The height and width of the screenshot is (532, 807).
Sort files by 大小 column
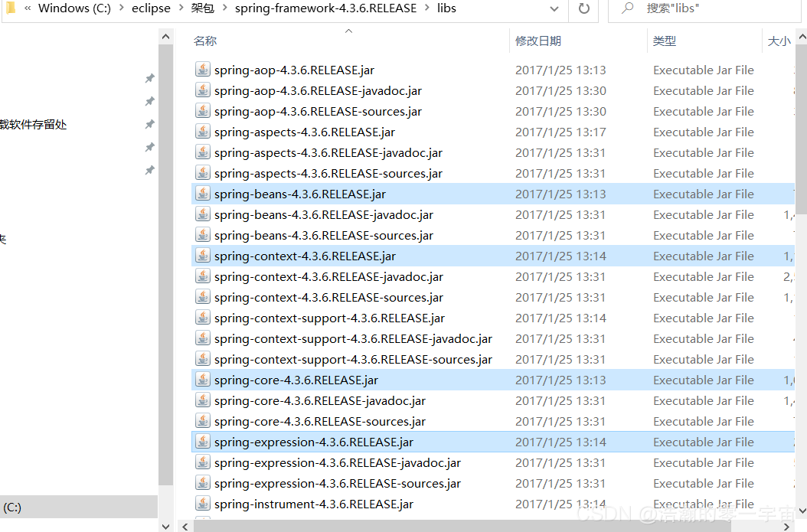[x=779, y=41]
